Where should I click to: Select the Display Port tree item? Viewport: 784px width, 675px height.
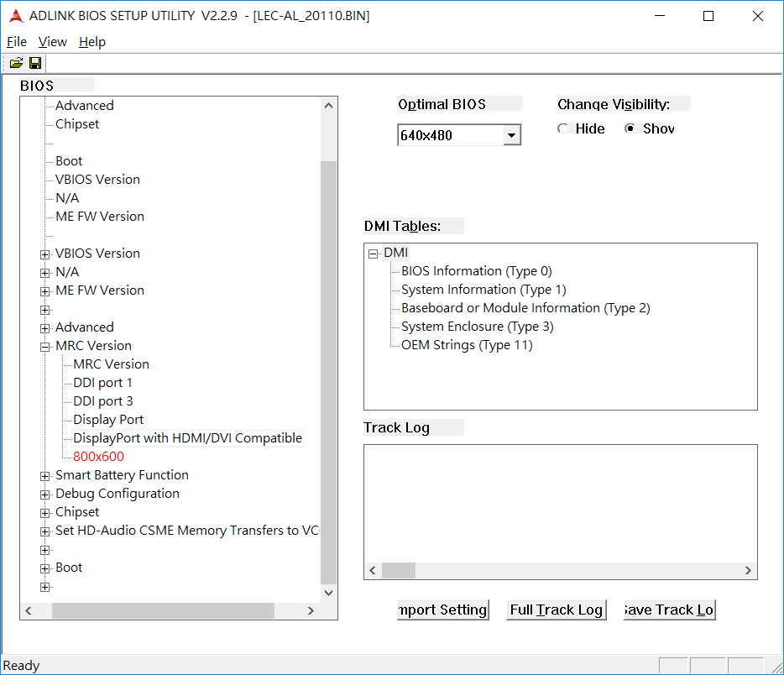click(108, 420)
